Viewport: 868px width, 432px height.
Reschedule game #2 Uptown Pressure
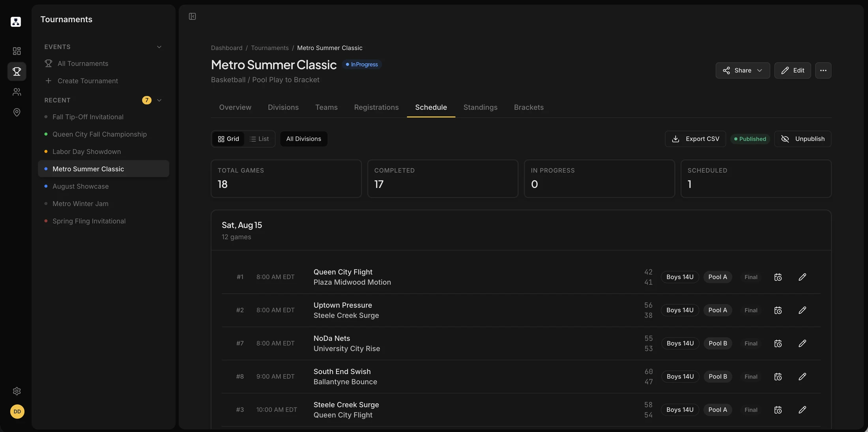[778, 310]
